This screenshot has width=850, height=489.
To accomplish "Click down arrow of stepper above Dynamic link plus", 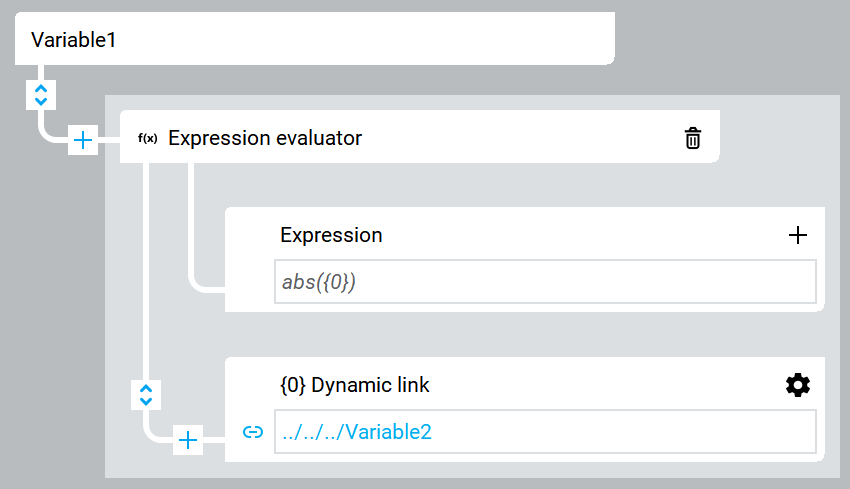I will point(146,400).
